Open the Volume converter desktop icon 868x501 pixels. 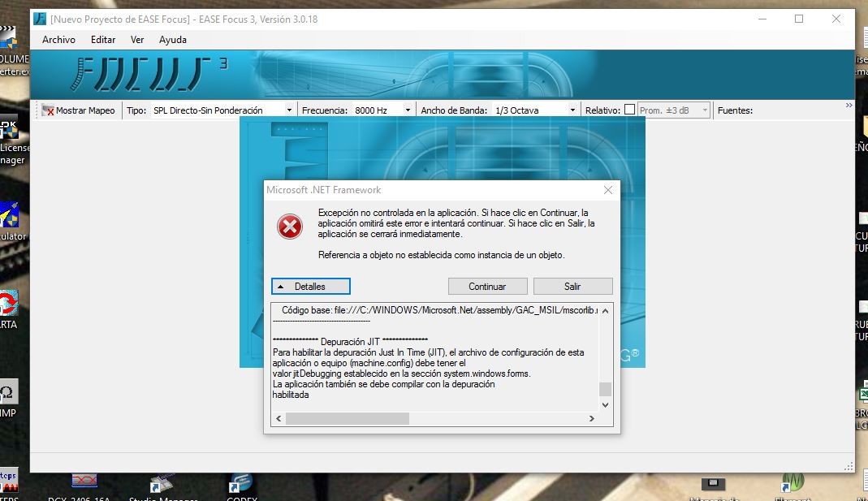pos(12,51)
